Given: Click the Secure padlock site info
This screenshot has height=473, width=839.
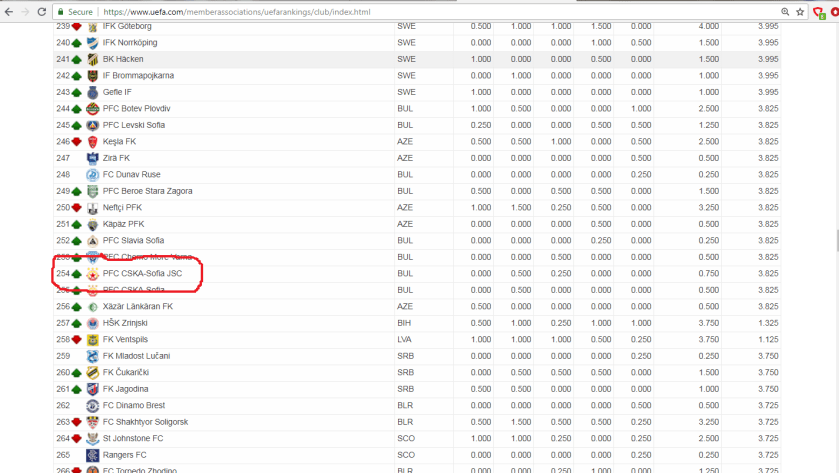Looking at the screenshot, I should [73, 11].
